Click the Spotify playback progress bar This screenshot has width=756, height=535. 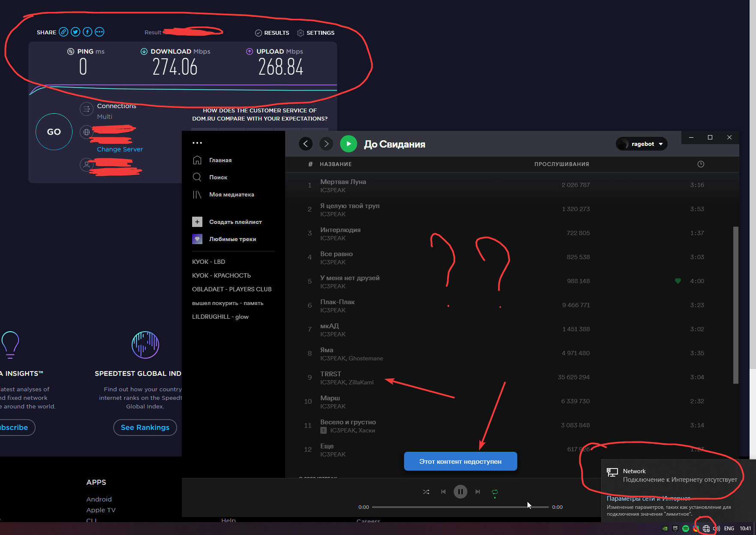pos(461,507)
